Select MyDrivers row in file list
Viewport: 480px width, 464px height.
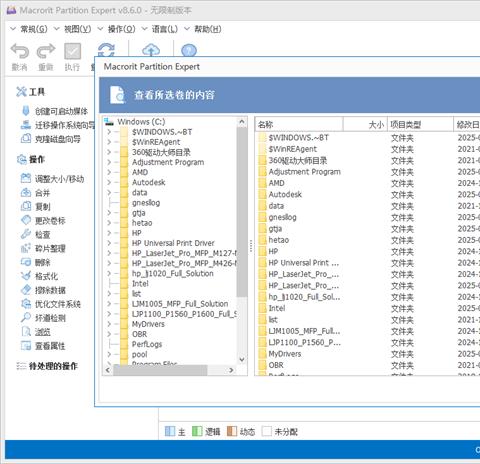[285, 354]
